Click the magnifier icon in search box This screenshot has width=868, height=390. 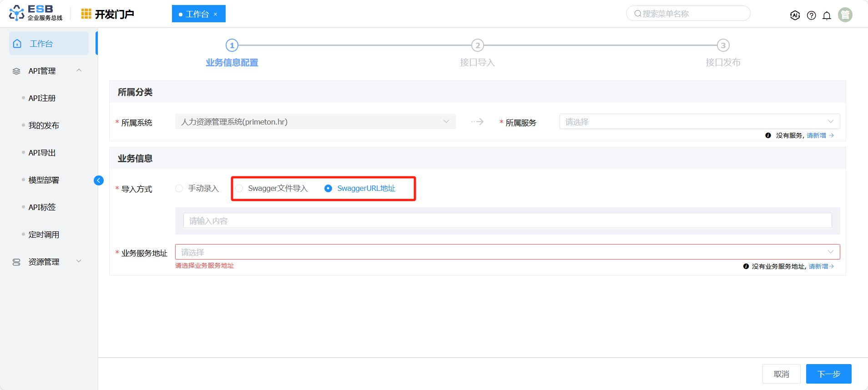[x=638, y=14]
